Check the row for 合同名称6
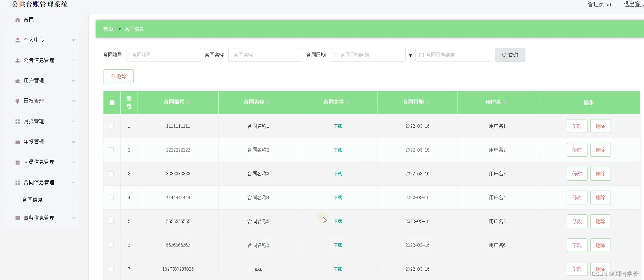Screen dimensions: 644x280 (x=111, y=245)
